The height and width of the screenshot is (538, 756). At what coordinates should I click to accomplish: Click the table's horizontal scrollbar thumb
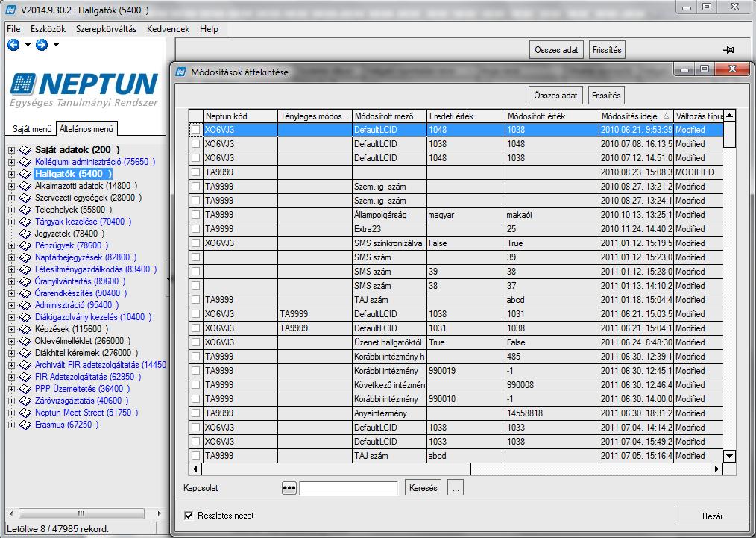pyautogui.click(x=336, y=469)
